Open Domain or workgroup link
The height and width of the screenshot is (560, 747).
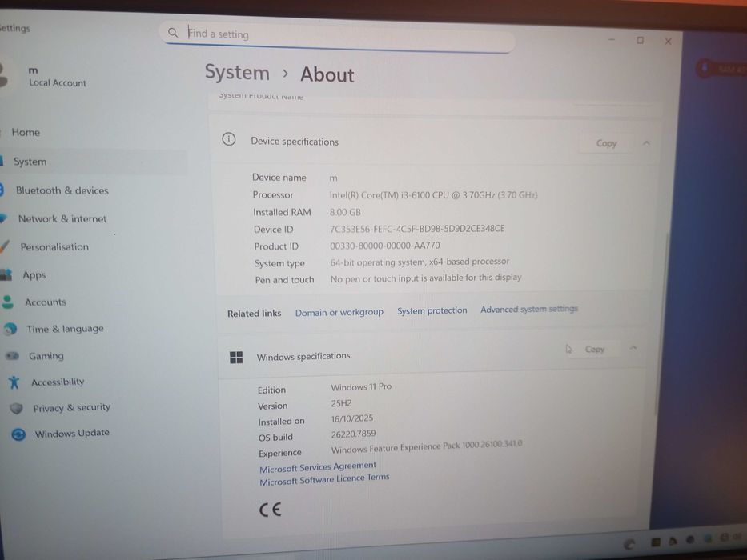339,312
